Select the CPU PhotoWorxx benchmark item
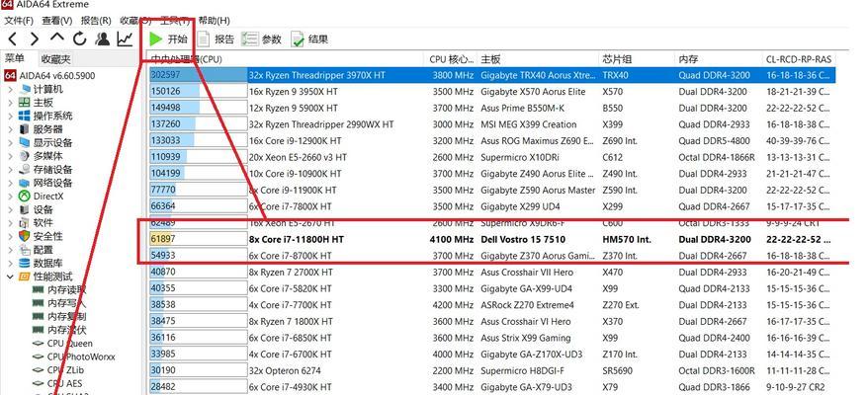Image resolution: width=868 pixels, height=395 pixels. (x=74, y=356)
